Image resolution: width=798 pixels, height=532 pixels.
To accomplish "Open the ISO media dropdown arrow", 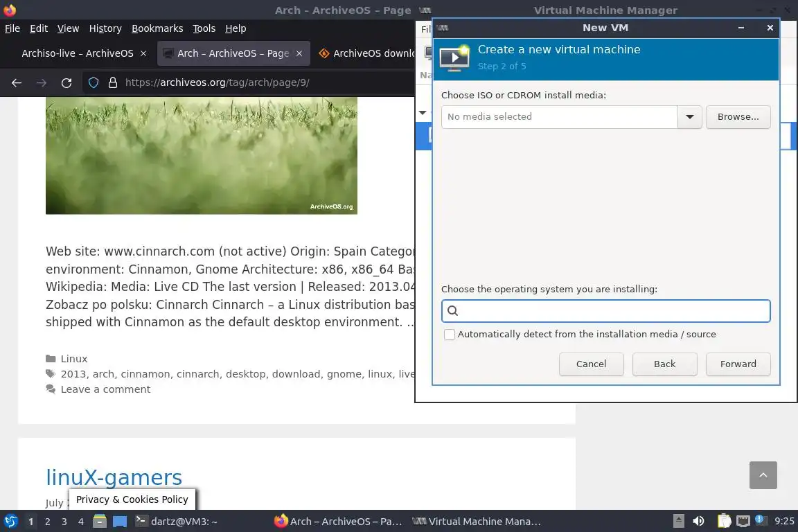I will (690, 117).
